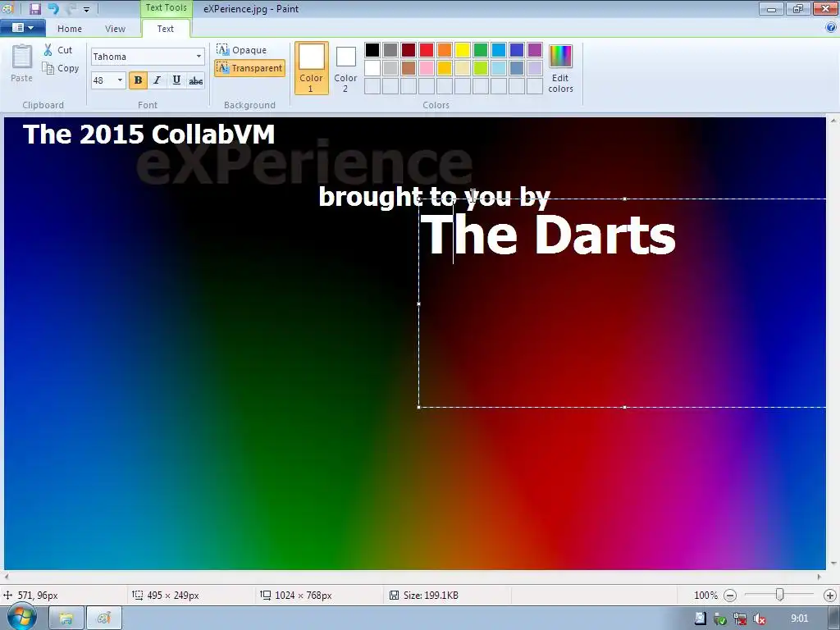Open the Paint file menu button
The image size is (840, 630).
22,28
